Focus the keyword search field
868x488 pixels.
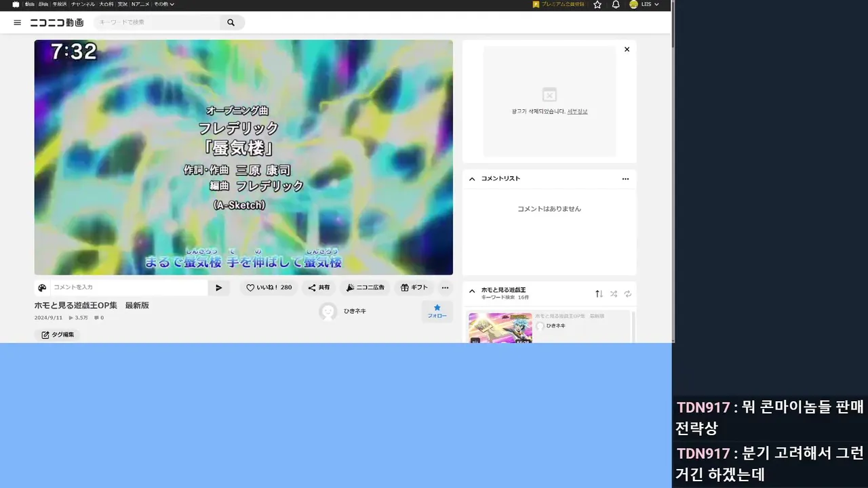pyautogui.click(x=157, y=22)
